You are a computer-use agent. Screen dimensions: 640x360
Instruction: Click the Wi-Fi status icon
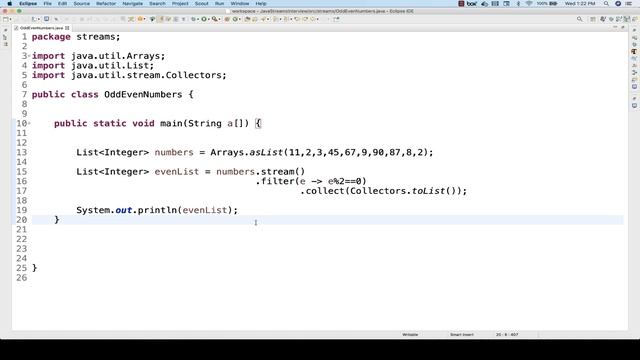tap(529, 4)
